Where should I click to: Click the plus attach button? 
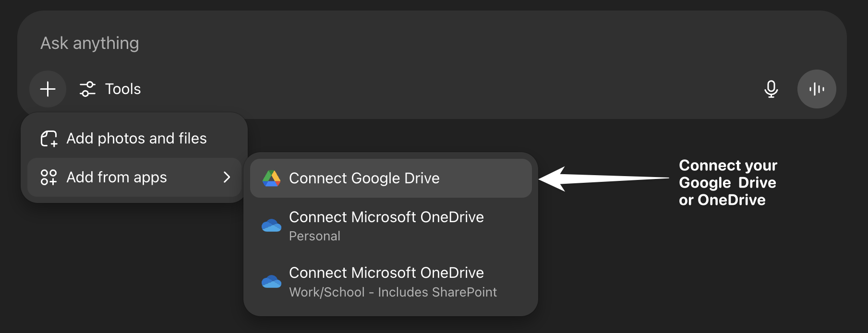(48, 89)
